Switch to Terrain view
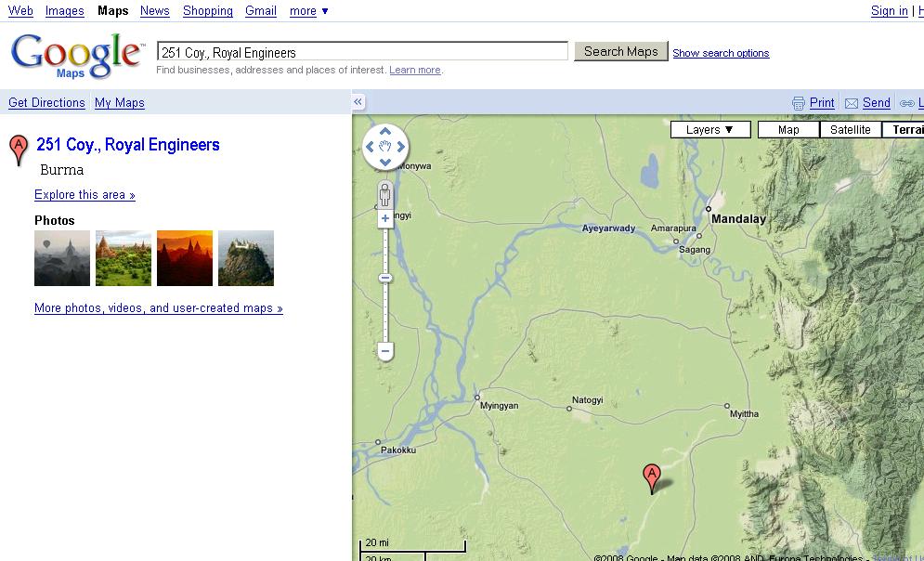Viewport: 924px width, 561px height. pos(903,130)
